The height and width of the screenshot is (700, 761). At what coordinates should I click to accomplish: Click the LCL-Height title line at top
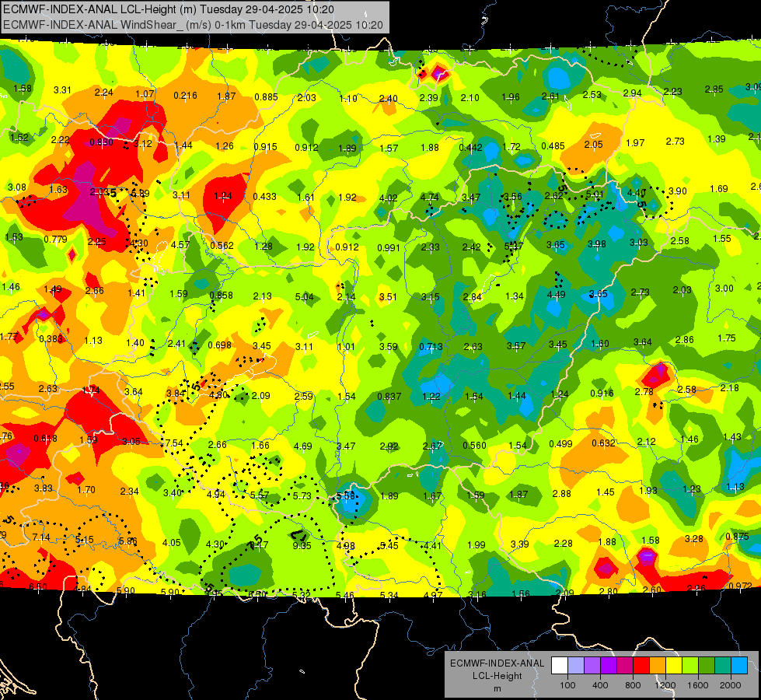click(x=169, y=9)
